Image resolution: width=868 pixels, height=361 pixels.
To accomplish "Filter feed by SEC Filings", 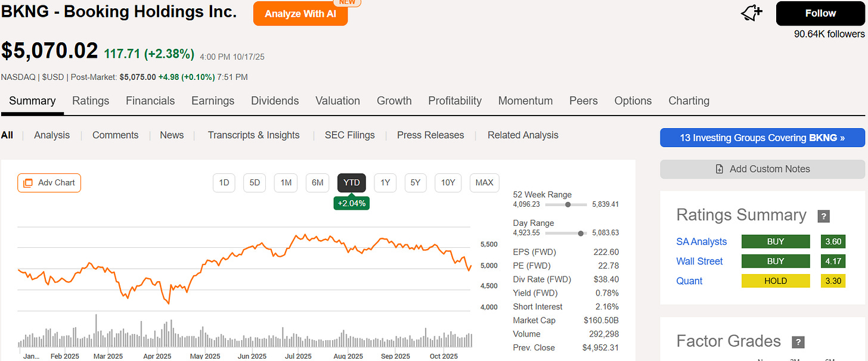I will coord(350,135).
